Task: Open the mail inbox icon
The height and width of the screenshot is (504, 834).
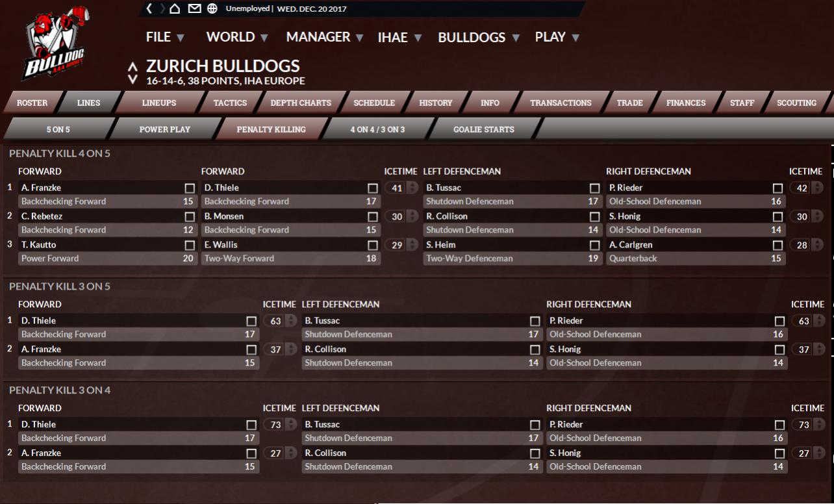Action: 194,8
